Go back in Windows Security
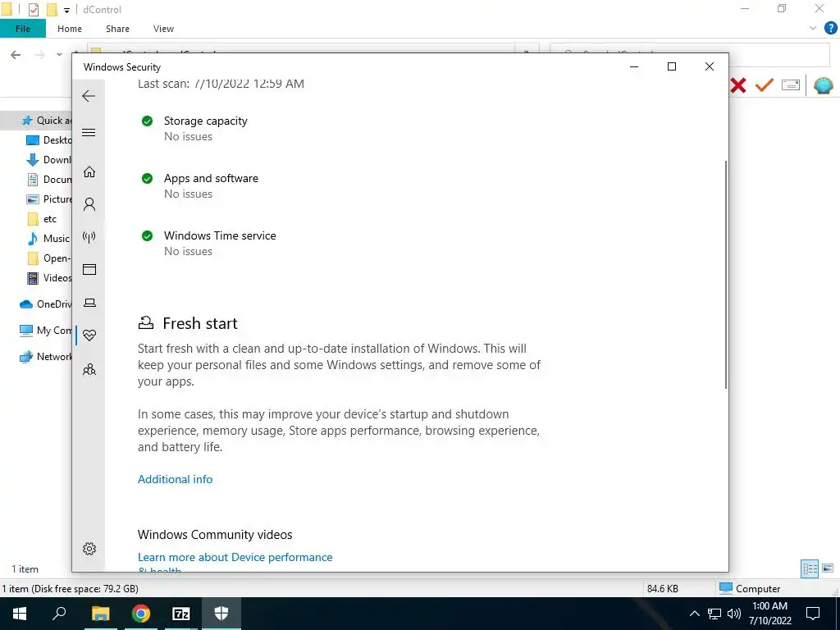The image size is (840, 630). pyautogui.click(x=89, y=96)
